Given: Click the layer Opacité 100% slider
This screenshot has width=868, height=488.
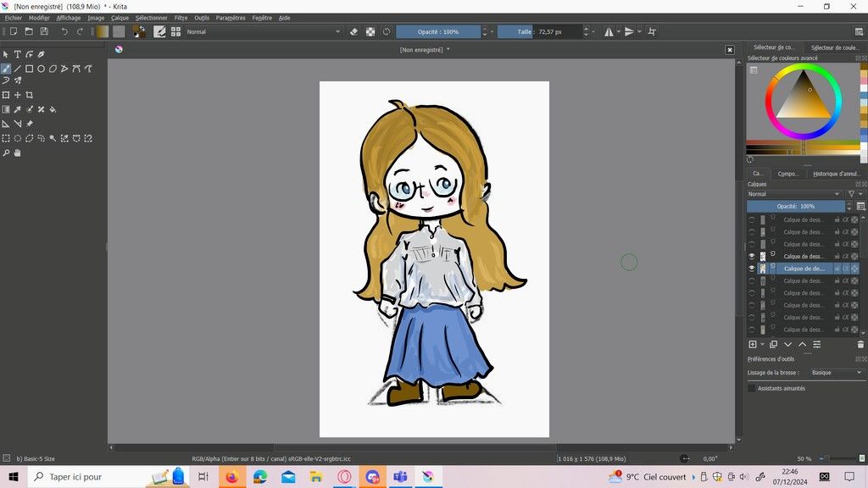Looking at the screenshot, I should point(796,206).
